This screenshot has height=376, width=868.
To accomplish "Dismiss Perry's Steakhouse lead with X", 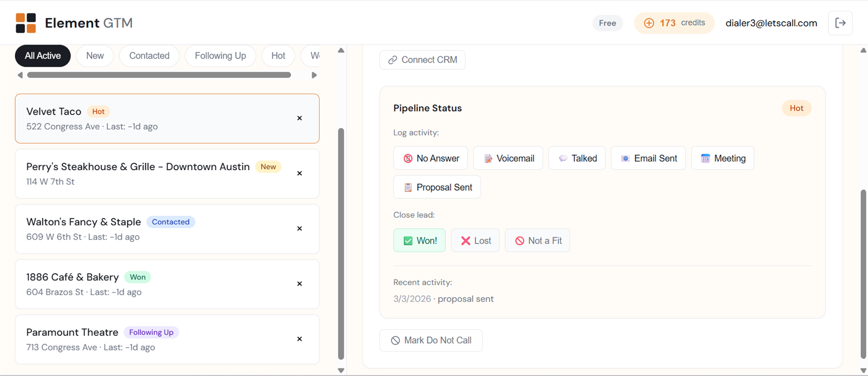I will (x=299, y=173).
